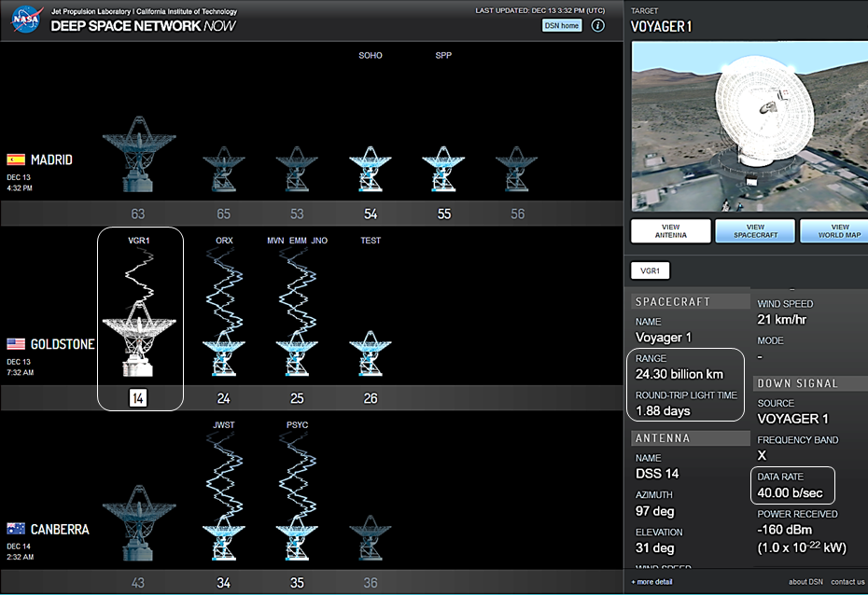Open the info icon next to DSN home
This screenshot has width=868, height=595.
tap(598, 25)
